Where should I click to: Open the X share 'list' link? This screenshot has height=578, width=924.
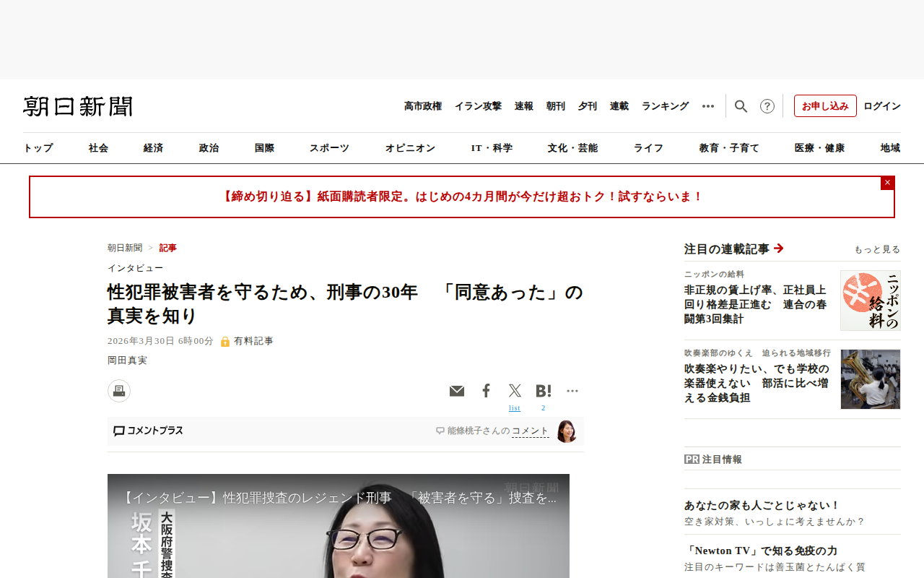pos(515,408)
